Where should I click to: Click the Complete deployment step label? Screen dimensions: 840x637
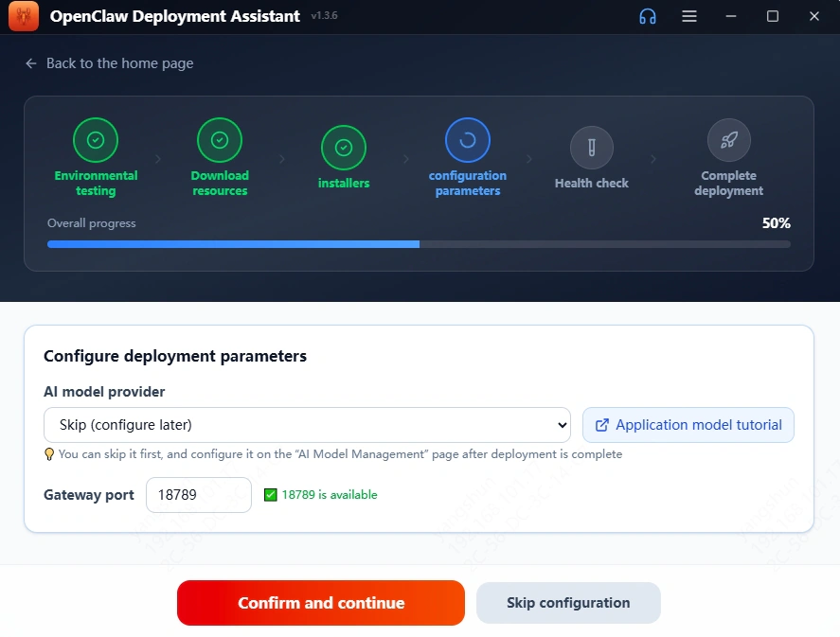coord(728,183)
